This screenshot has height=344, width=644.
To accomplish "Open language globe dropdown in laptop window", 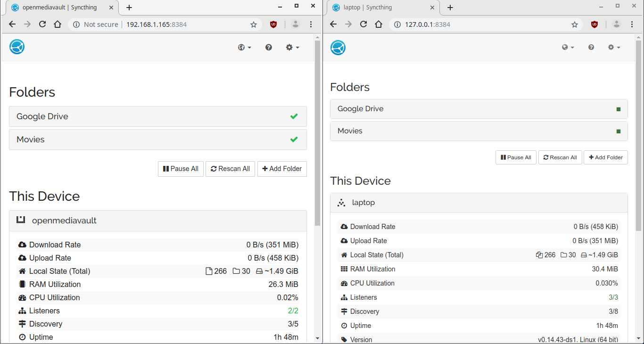I will click(568, 47).
